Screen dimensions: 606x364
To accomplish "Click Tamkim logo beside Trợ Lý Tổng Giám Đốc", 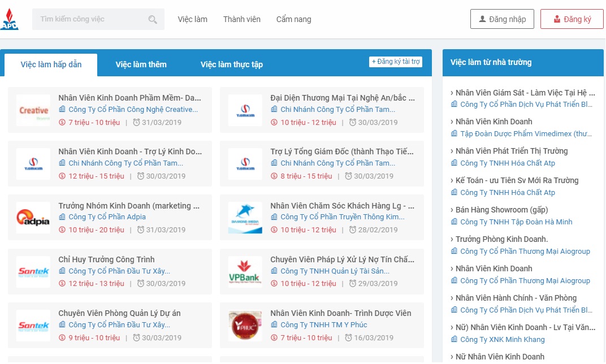I will tap(245, 164).
